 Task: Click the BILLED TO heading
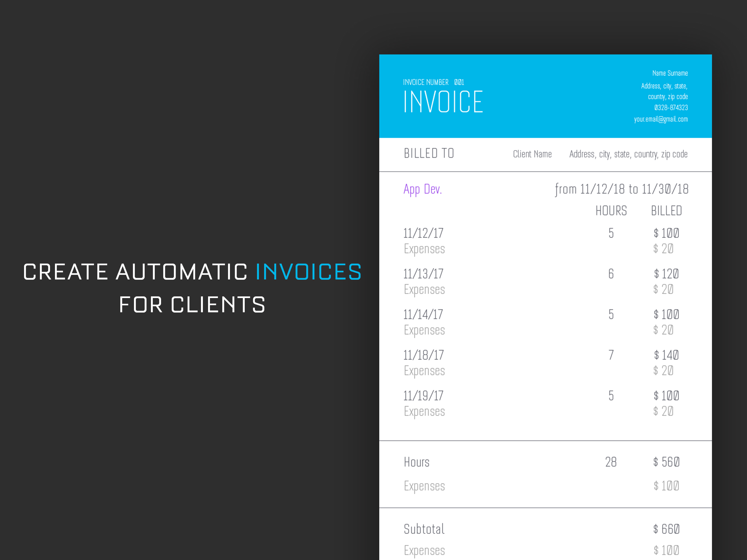pos(429,153)
